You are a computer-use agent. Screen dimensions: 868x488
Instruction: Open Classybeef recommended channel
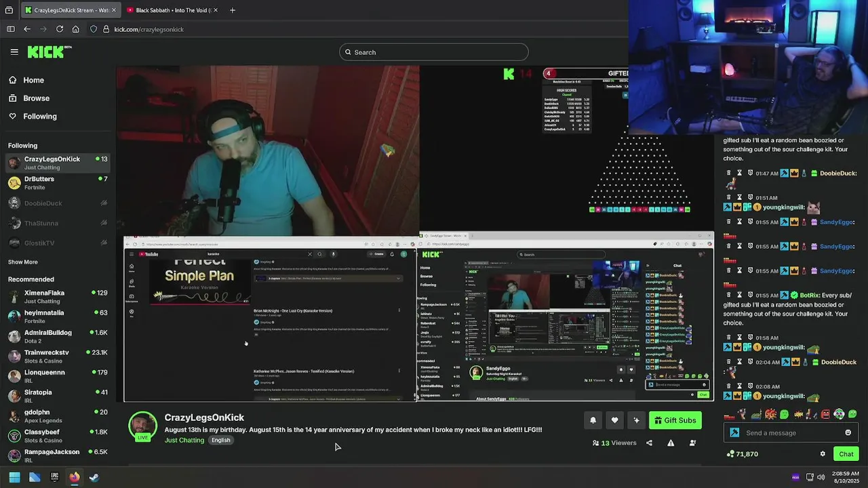[x=58, y=436]
